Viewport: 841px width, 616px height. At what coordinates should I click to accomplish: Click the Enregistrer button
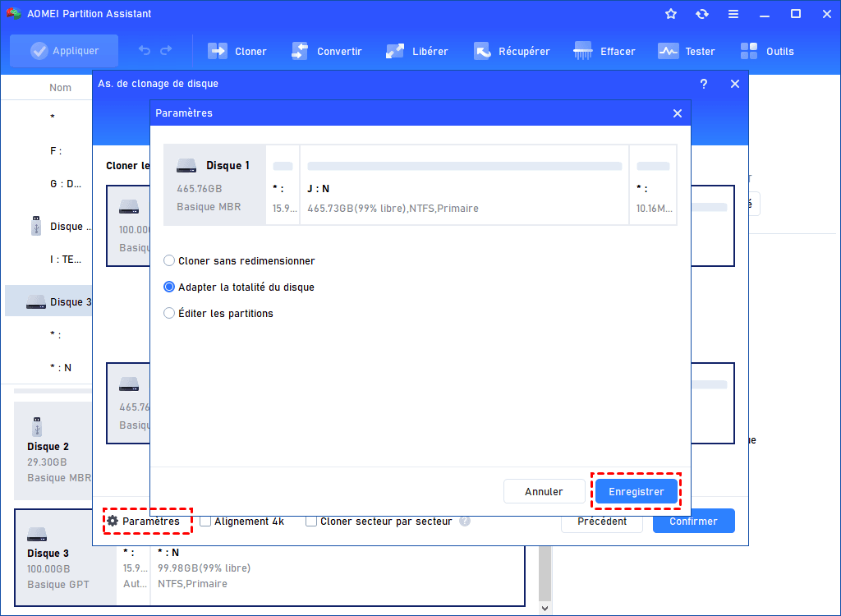click(636, 491)
